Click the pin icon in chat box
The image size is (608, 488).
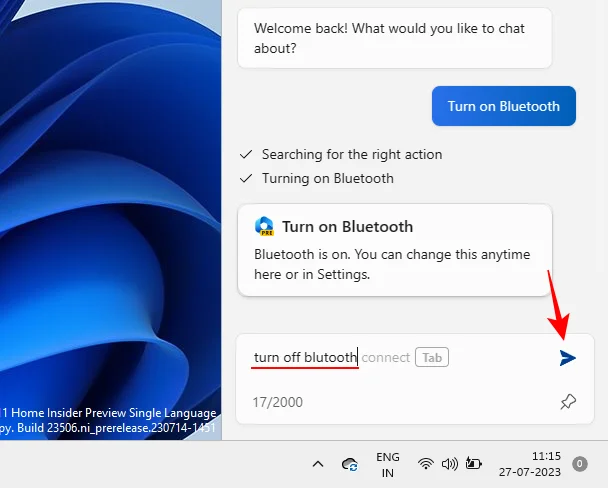pyautogui.click(x=568, y=402)
